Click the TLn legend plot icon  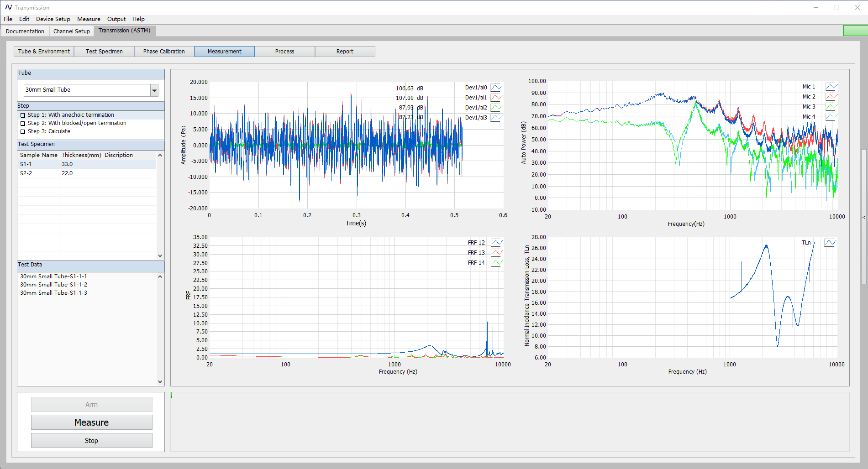click(x=830, y=243)
